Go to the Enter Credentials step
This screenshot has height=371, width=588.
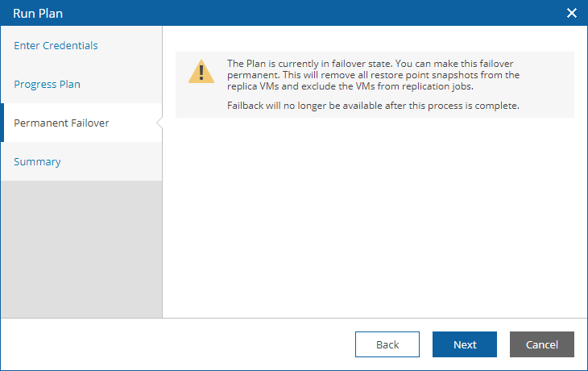pos(56,45)
